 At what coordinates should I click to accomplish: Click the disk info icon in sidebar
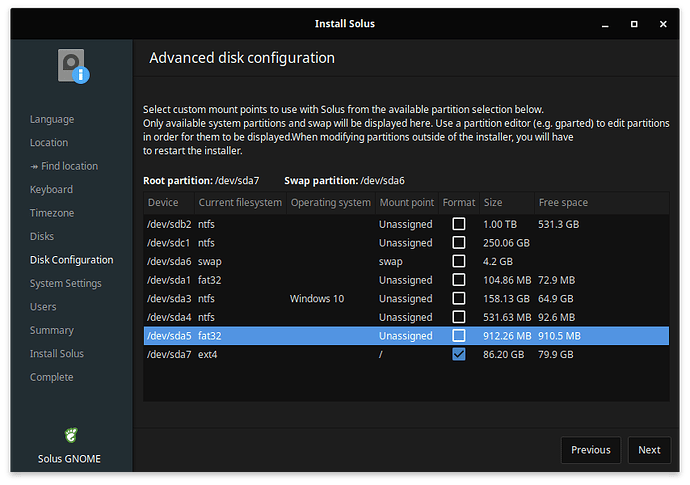(73, 66)
